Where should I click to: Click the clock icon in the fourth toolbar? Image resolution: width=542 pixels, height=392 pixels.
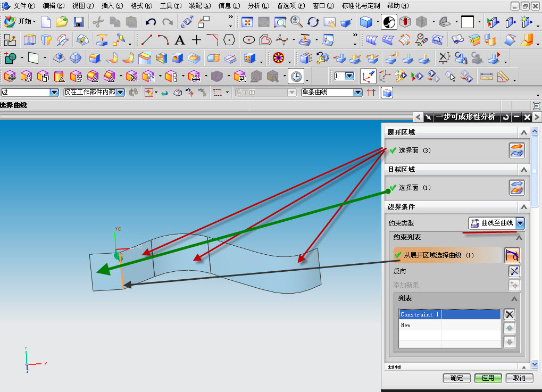coord(296,77)
